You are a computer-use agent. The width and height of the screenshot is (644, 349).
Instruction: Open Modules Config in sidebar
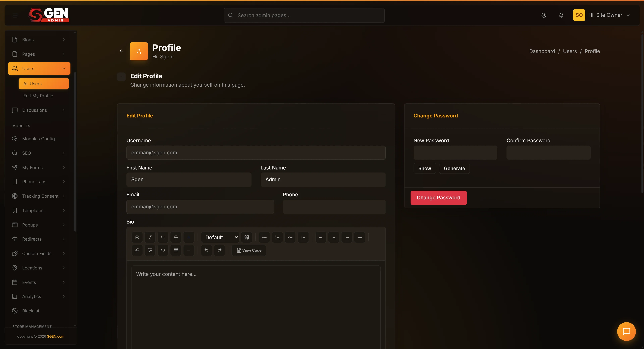click(39, 139)
